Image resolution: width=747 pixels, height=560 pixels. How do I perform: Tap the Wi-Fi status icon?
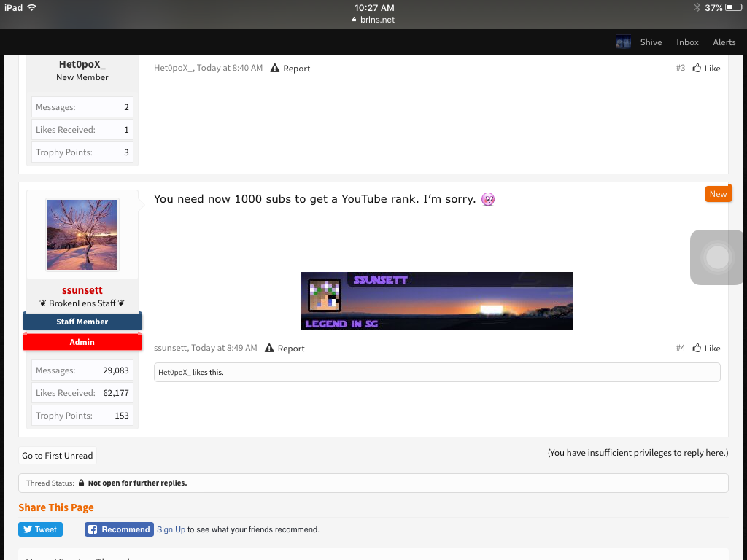[32, 7]
